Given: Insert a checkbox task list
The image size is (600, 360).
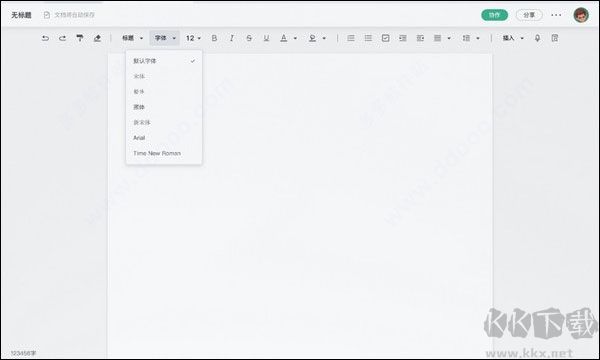Looking at the screenshot, I should coord(385,38).
